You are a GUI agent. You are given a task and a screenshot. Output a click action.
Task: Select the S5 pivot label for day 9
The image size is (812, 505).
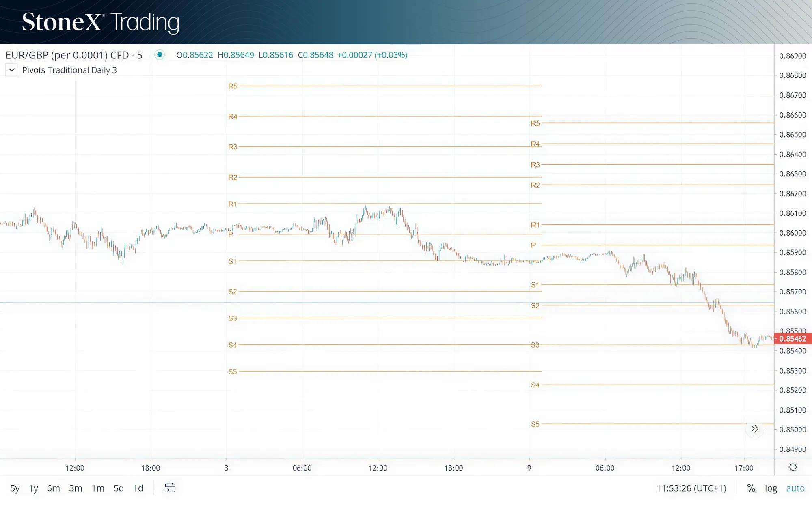(536, 424)
